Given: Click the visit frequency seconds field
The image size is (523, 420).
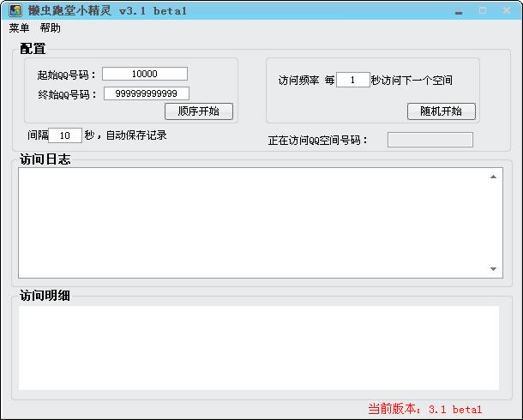Looking at the screenshot, I should (353, 80).
